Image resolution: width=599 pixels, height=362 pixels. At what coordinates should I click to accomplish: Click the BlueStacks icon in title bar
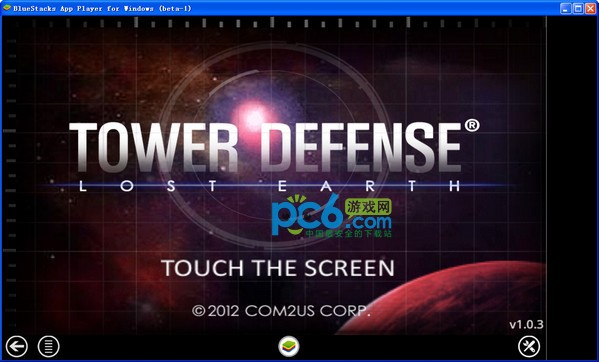pyautogui.click(x=7, y=8)
